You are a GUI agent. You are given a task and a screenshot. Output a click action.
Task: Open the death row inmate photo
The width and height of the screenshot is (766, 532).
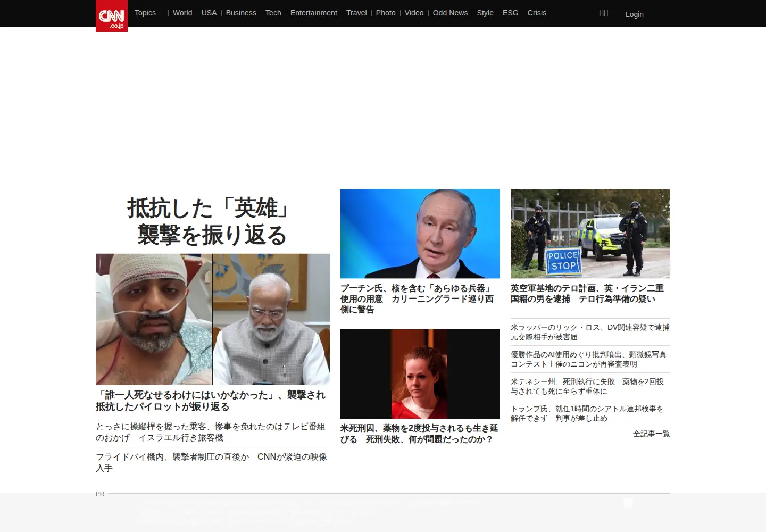420,374
